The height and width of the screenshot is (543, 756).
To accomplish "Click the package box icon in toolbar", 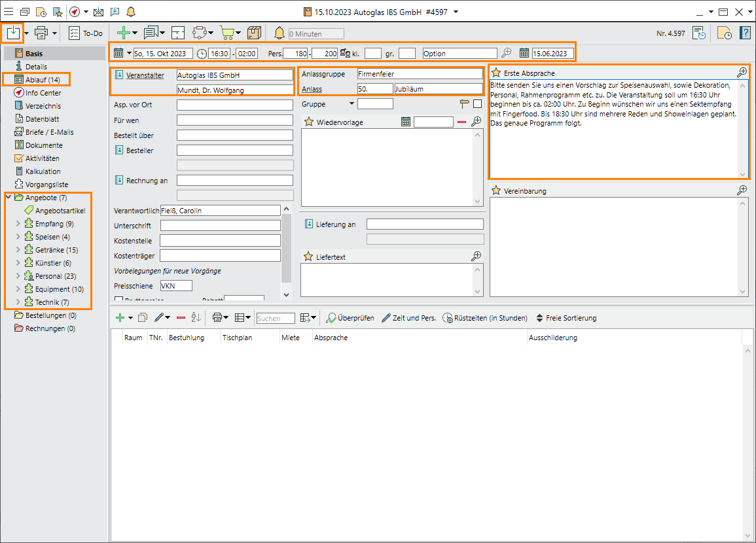I will [254, 33].
